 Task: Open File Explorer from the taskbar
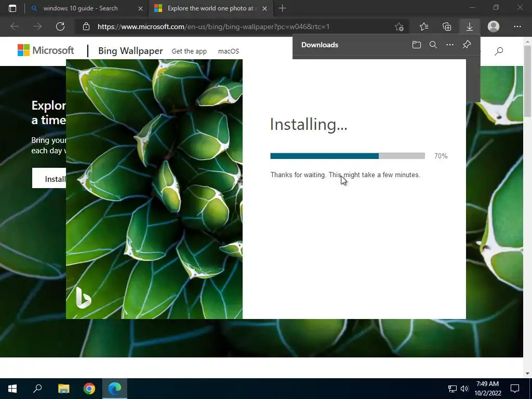pos(63,389)
